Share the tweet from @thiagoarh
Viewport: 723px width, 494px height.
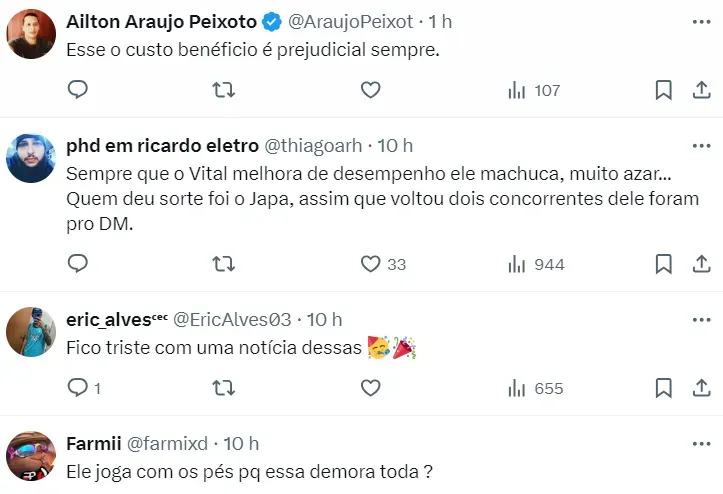(701, 264)
